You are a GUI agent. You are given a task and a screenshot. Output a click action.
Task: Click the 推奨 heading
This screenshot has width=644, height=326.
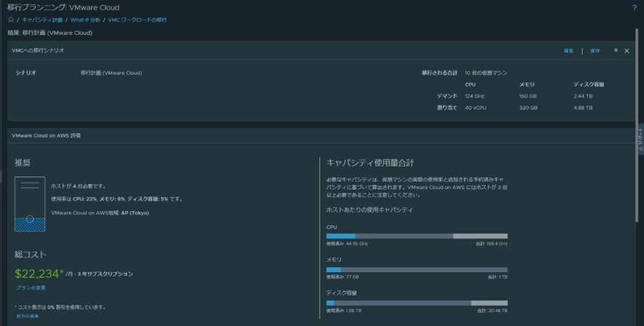click(x=23, y=163)
